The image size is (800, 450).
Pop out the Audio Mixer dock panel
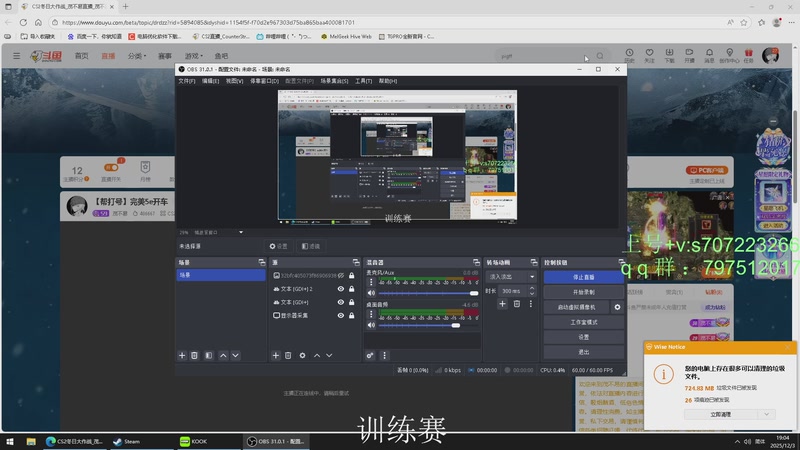pyautogui.click(x=476, y=262)
